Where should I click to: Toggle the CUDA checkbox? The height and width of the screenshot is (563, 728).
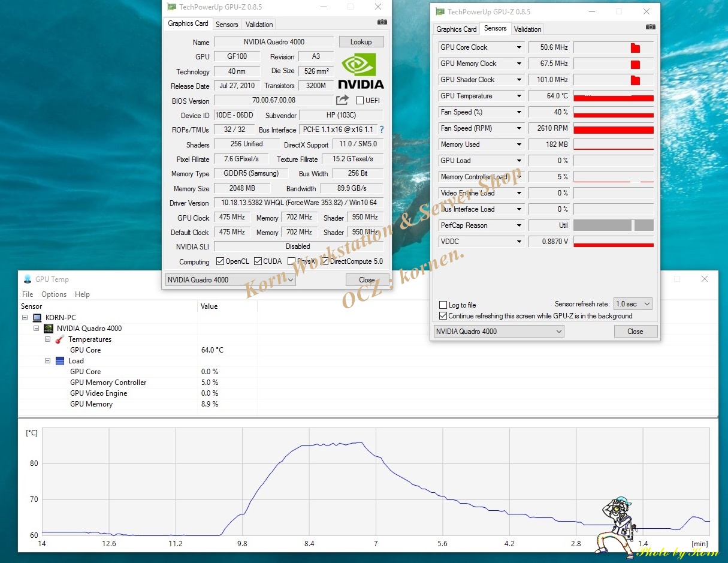pyautogui.click(x=258, y=261)
